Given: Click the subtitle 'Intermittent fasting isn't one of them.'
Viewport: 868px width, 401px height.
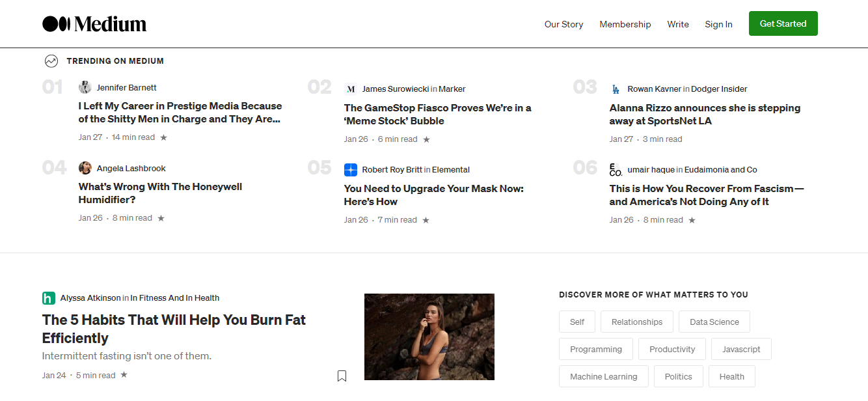Looking at the screenshot, I should (x=127, y=356).
